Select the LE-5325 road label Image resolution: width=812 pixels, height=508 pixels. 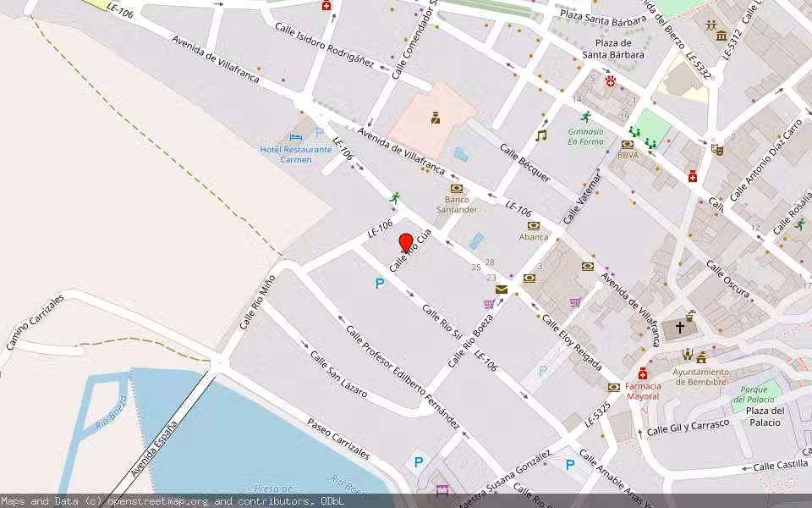pos(598,415)
